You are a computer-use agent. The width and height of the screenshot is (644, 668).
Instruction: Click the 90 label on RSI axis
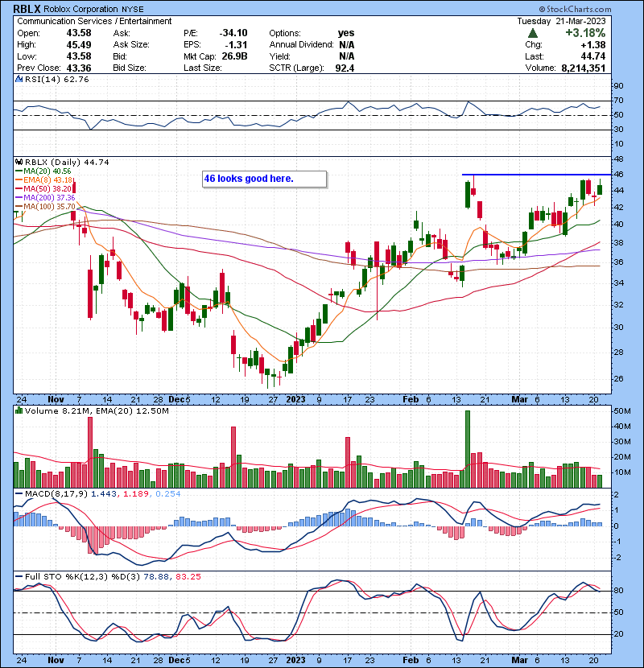pyautogui.click(x=618, y=86)
